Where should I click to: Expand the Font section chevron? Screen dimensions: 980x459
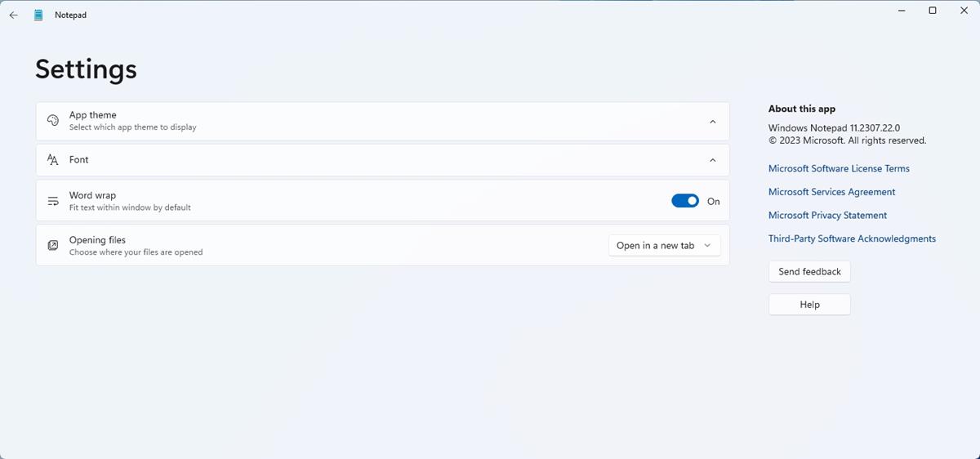point(712,160)
